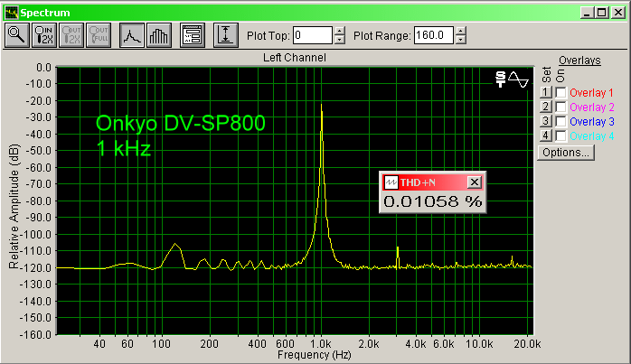Close the Spectrum window

[617, 13]
